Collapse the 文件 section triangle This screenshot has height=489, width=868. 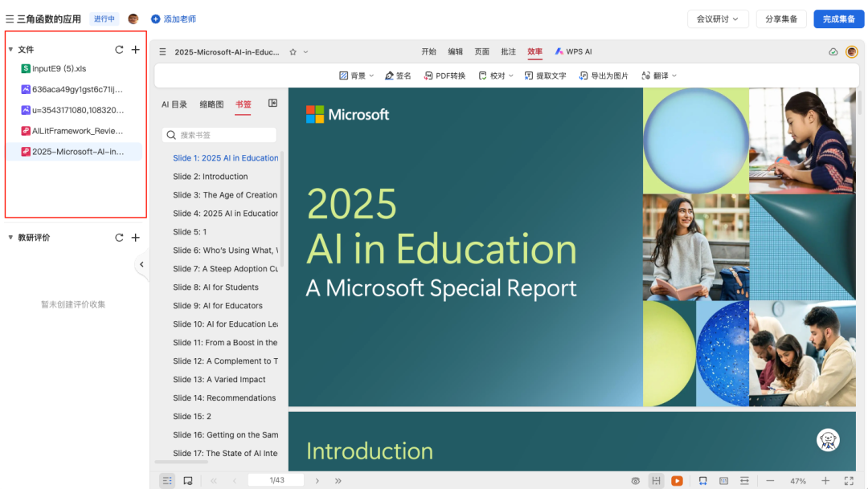pos(10,50)
